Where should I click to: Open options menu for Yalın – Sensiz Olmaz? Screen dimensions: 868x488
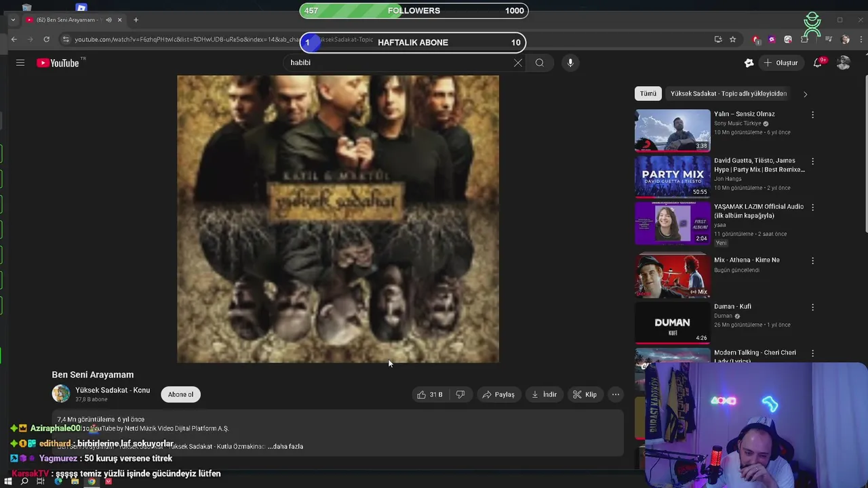click(812, 115)
